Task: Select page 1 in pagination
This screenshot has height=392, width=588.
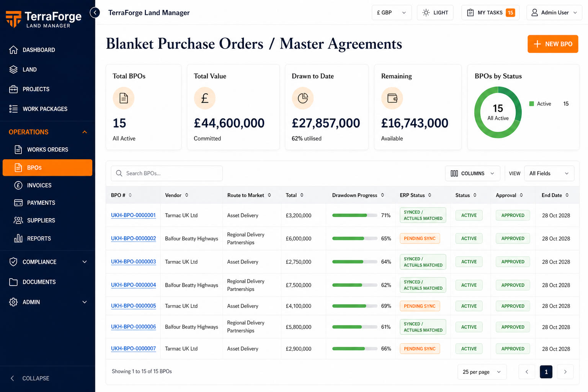Action: (546, 372)
